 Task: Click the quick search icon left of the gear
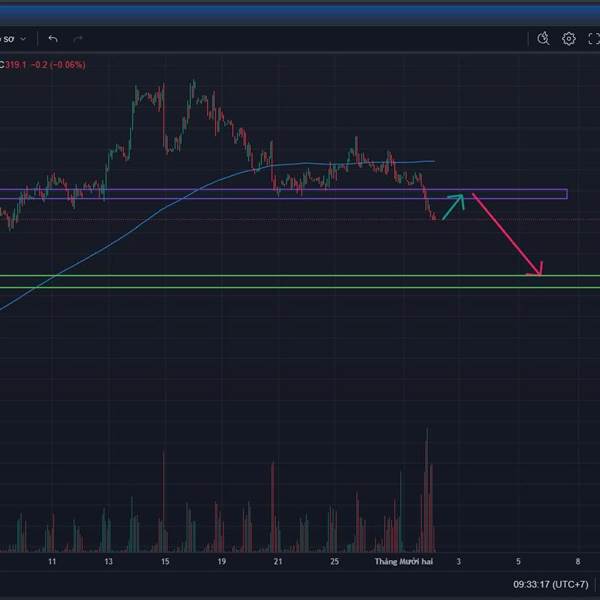pyautogui.click(x=543, y=39)
